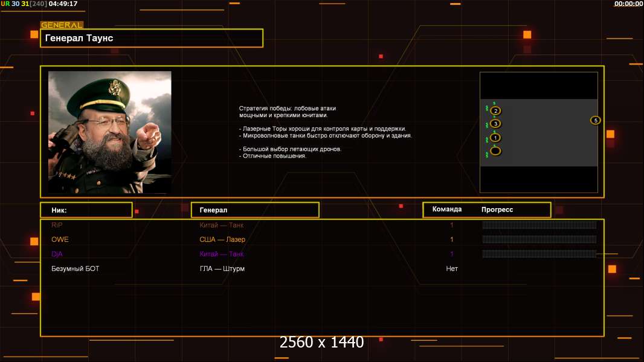The image size is (644, 362).
Task: Select player nickname RiP
Action: point(57,225)
